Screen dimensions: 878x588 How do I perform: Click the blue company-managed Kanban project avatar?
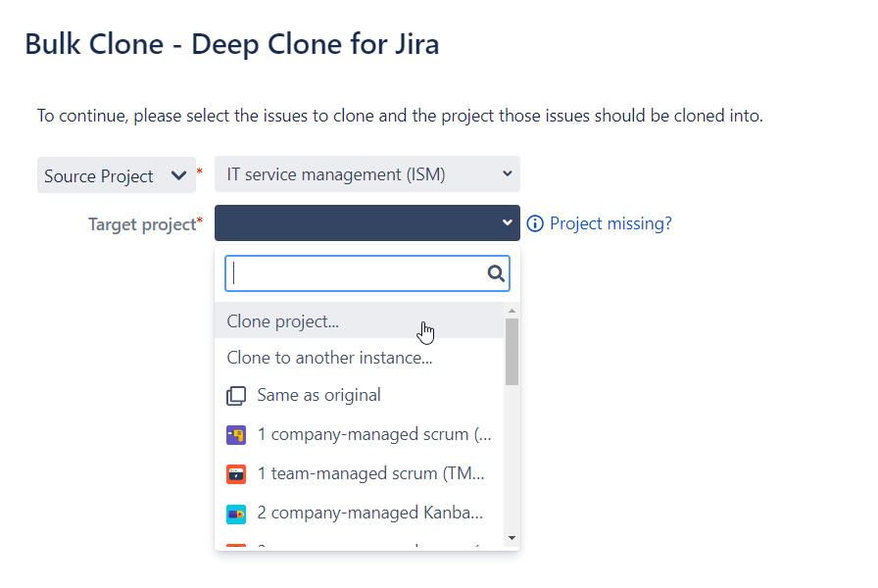pyautogui.click(x=235, y=513)
